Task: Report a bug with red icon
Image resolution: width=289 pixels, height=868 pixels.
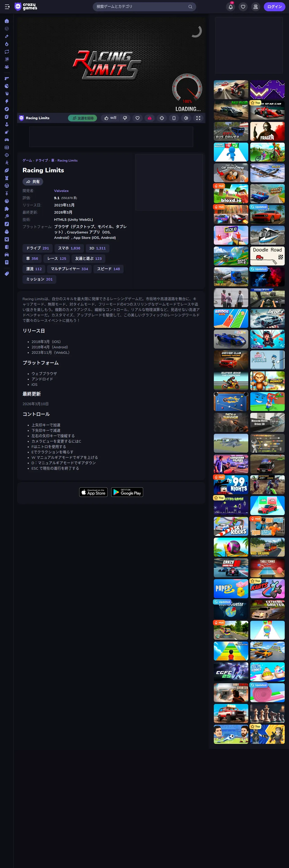Action: point(150,118)
